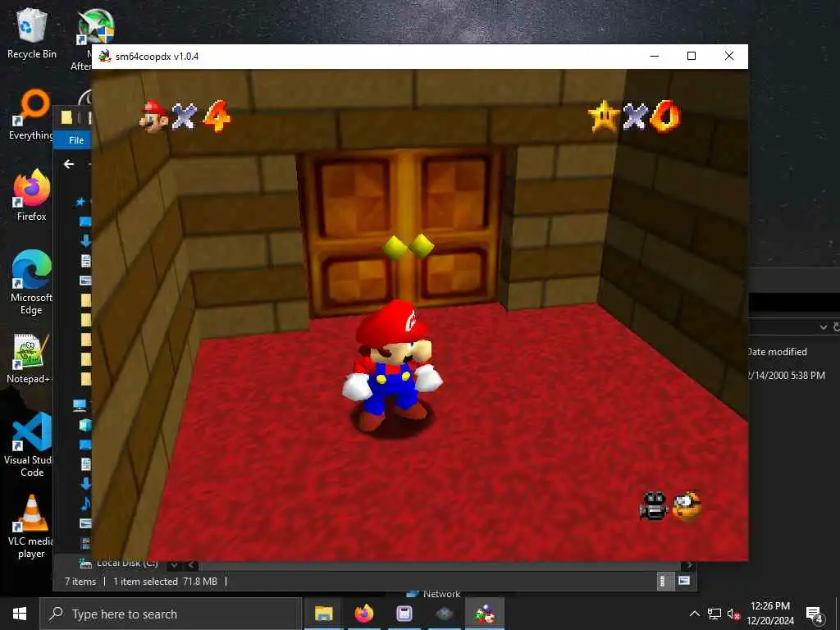This screenshot has width=840, height=630.
Task: Click the '7 items' status bar text
Action: 80,582
